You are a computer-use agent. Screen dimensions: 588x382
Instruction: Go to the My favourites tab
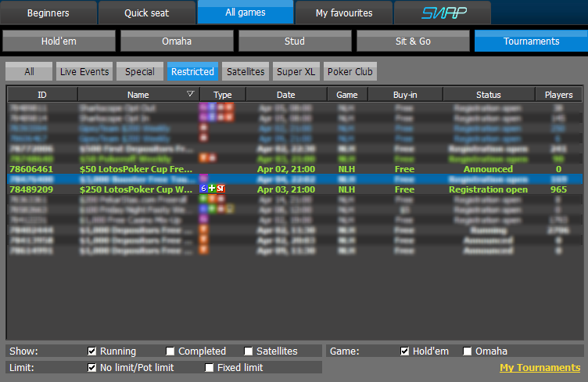(x=344, y=13)
